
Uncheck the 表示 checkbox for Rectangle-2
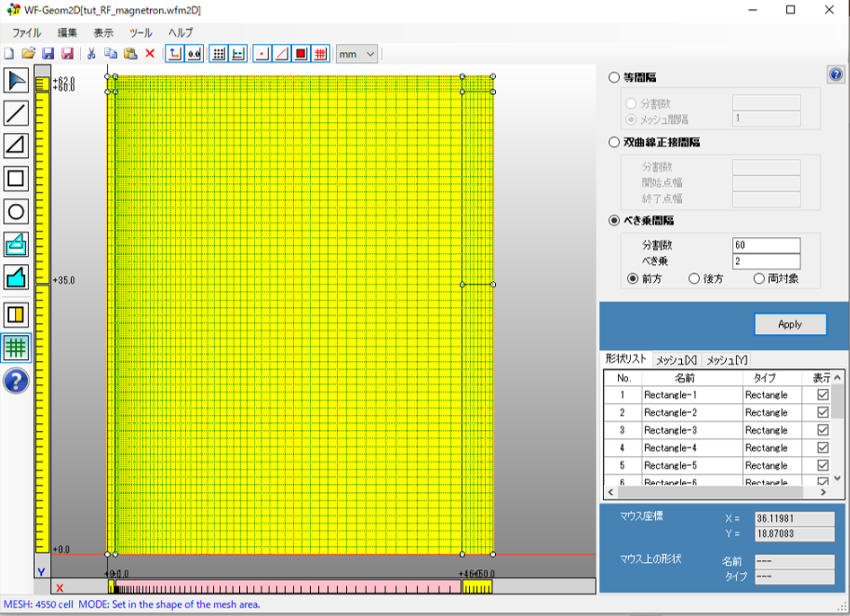click(823, 412)
